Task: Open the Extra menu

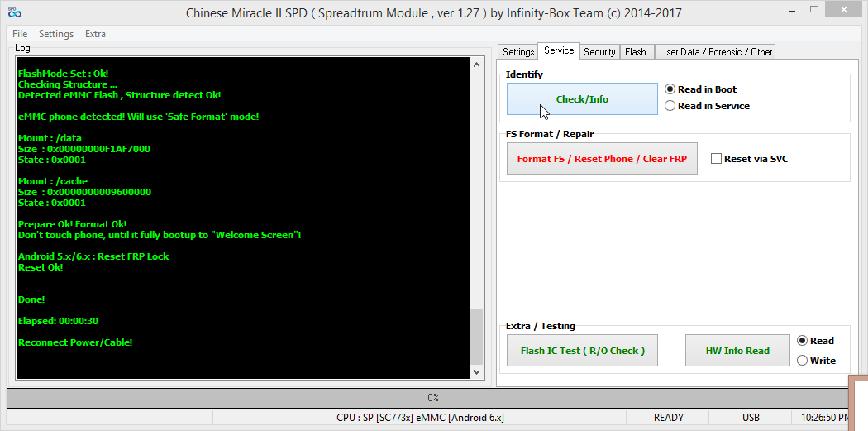Action: click(x=95, y=34)
